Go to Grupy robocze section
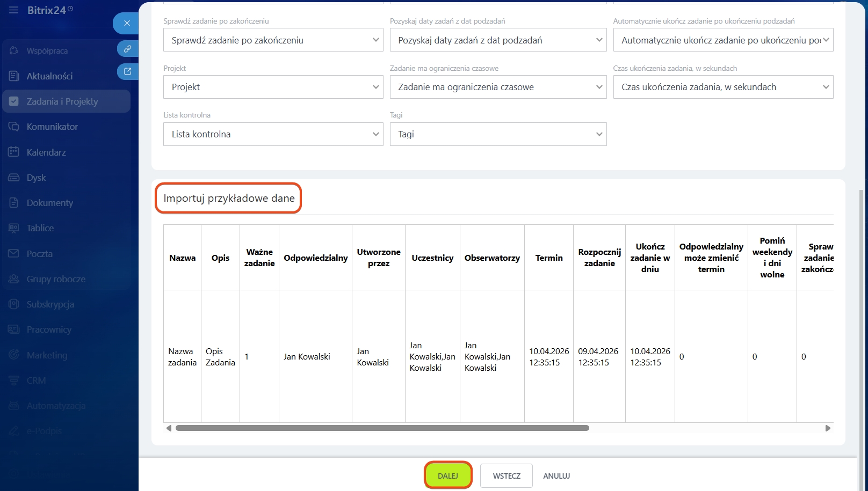The width and height of the screenshot is (868, 491). [x=56, y=279]
